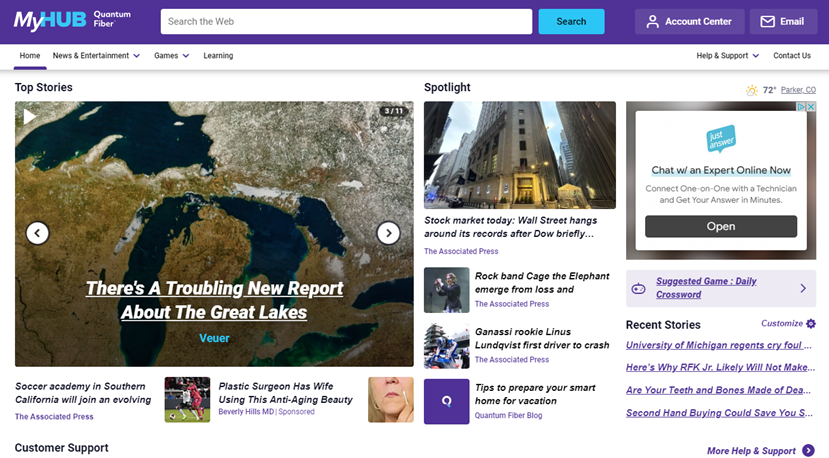Click the soccer players thumbnail
The width and height of the screenshot is (829, 458).
click(187, 399)
